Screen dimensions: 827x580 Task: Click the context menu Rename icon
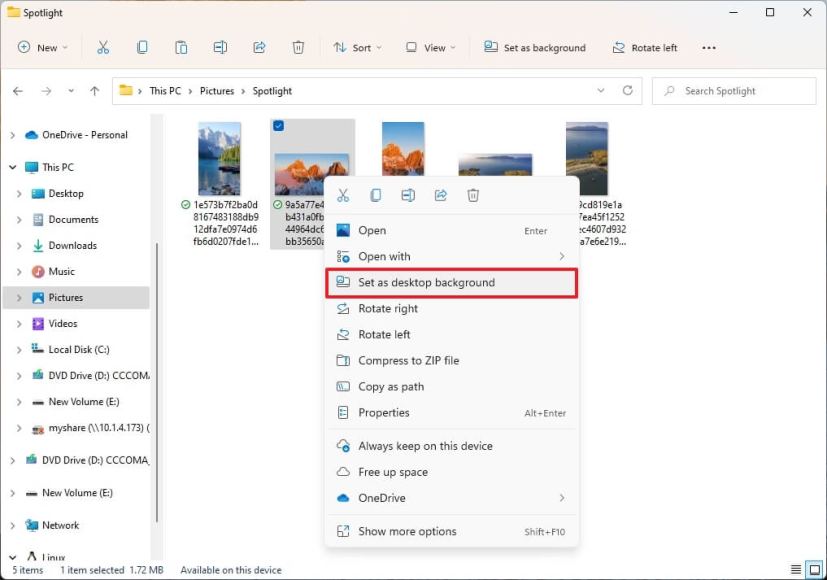tap(408, 196)
